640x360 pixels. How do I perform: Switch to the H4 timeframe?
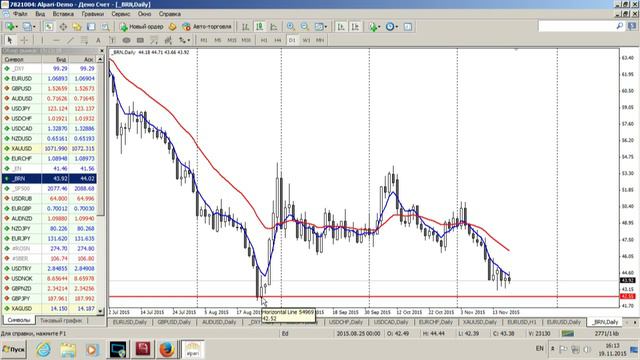coord(278,40)
